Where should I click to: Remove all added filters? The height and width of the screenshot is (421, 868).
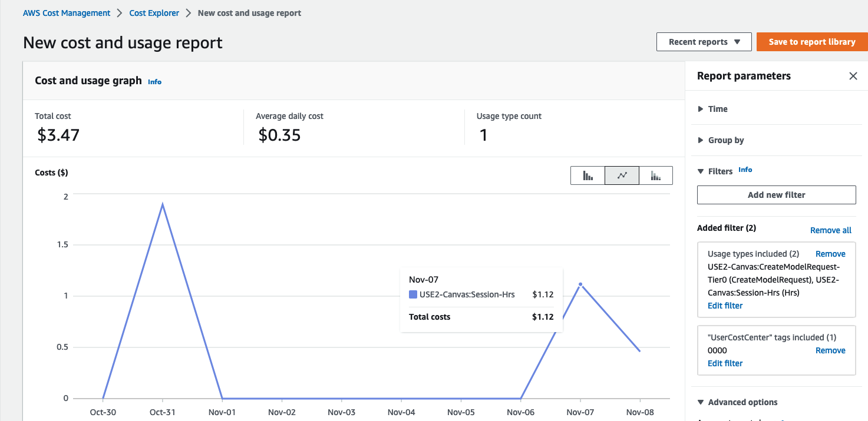(x=830, y=230)
